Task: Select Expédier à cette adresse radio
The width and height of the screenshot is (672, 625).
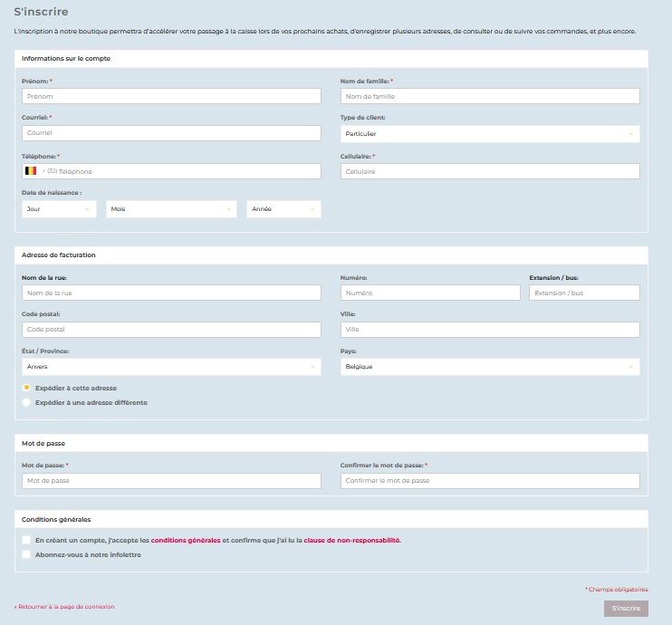Action: (x=27, y=388)
